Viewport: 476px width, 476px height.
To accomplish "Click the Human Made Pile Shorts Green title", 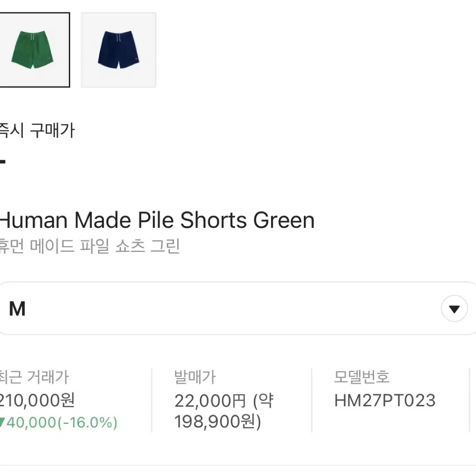I will pyautogui.click(x=157, y=220).
